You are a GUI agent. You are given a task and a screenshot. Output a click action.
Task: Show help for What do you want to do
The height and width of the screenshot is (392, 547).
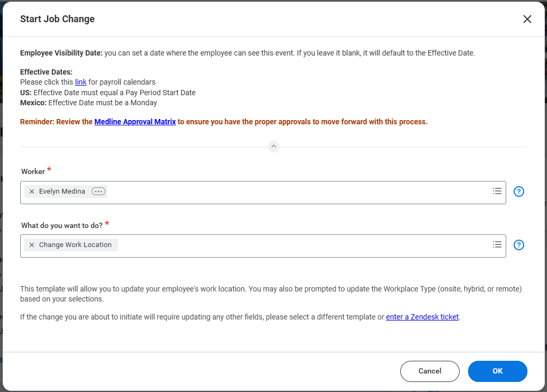[x=519, y=245]
